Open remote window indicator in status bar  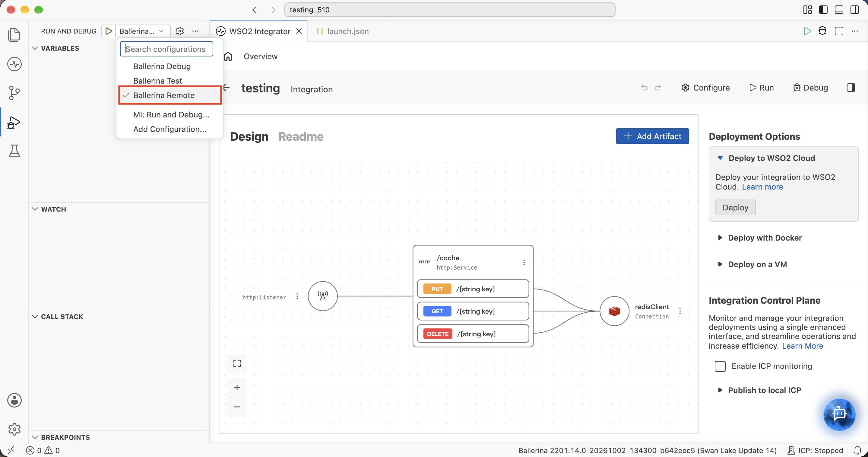[x=11, y=450]
